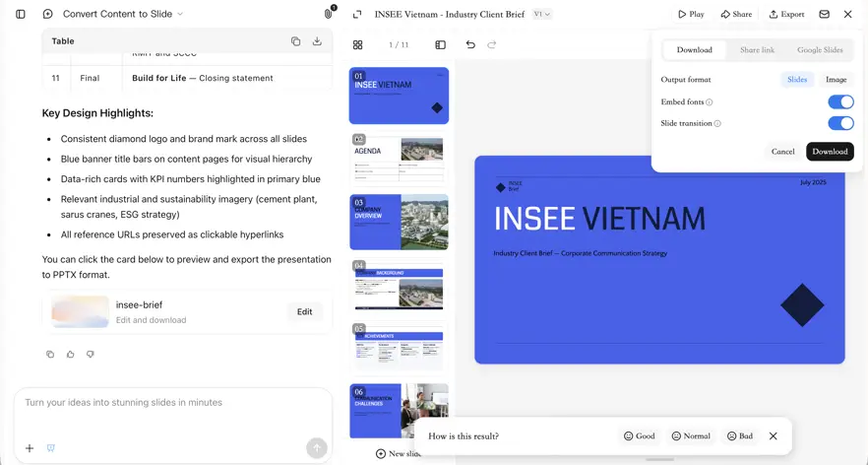Download the Table with arrow icon
The width and height of the screenshot is (868, 465).
coord(317,41)
